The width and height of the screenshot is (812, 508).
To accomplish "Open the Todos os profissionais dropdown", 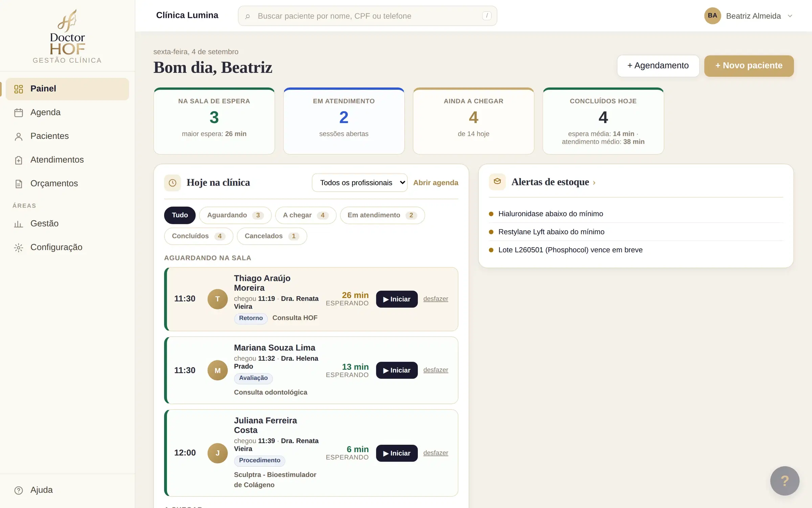I will (x=359, y=183).
